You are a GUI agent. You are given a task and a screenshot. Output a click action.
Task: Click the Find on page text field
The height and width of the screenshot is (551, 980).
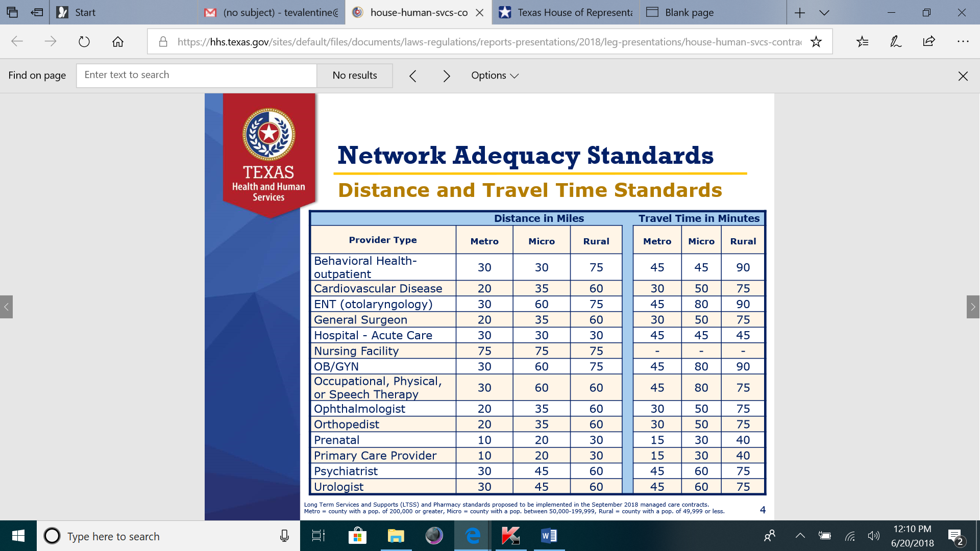tap(197, 76)
